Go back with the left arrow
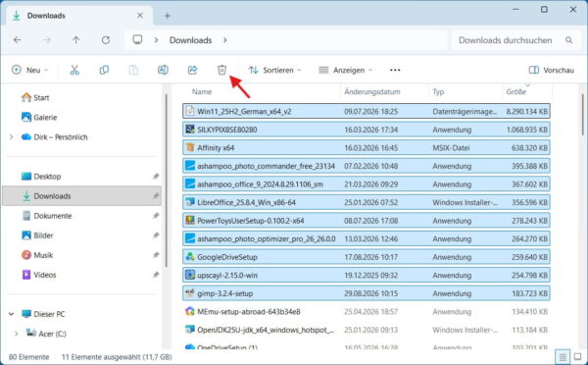The image size is (588, 365). coord(18,40)
